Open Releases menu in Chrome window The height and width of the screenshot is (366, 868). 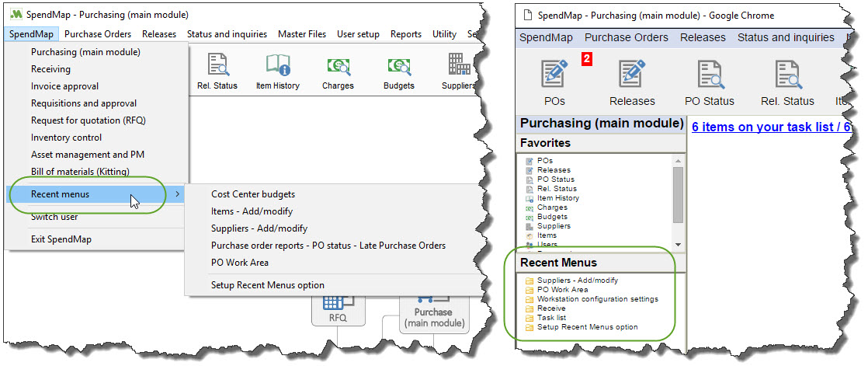703,37
